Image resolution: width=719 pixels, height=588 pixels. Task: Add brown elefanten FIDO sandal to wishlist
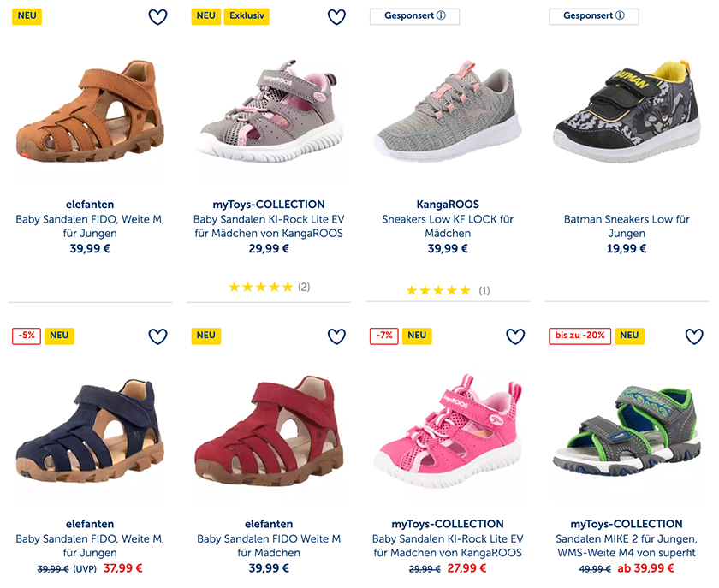click(157, 17)
